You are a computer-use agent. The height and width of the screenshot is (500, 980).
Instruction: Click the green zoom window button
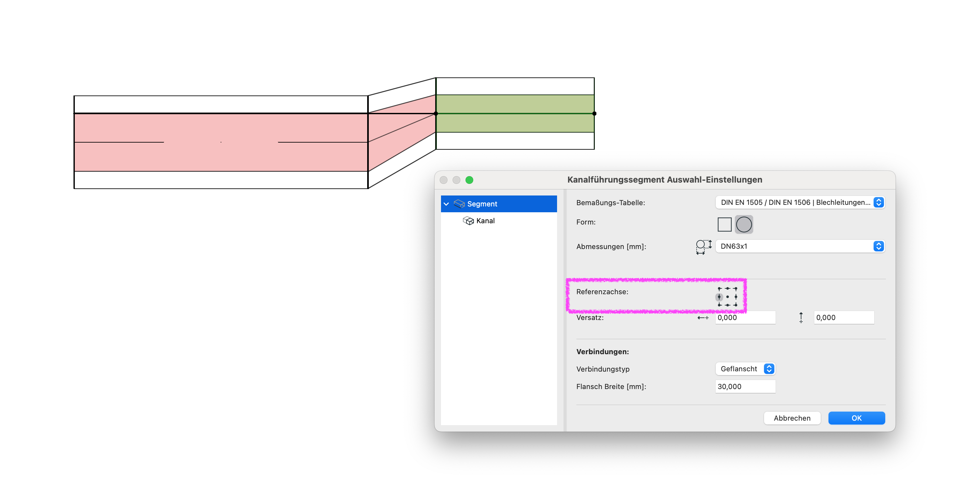click(469, 180)
